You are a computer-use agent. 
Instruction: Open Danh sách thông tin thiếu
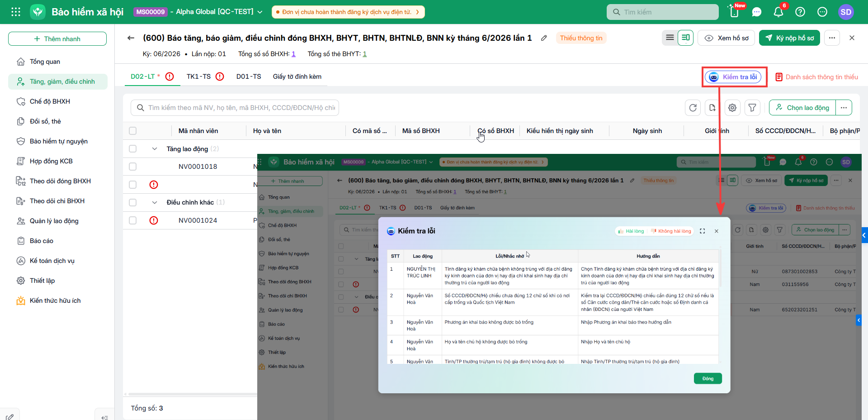pos(816,77)
